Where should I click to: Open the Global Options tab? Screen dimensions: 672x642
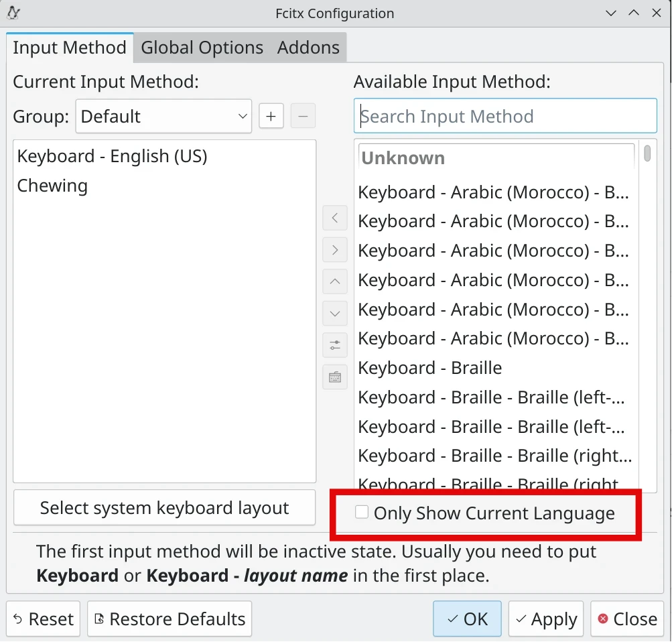202,48
